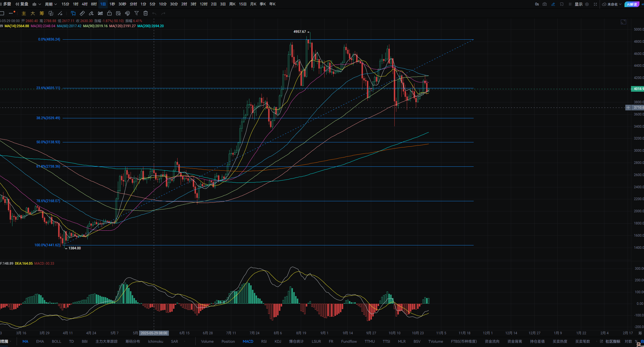Click the AI解读 button

(x=632, y=4)
